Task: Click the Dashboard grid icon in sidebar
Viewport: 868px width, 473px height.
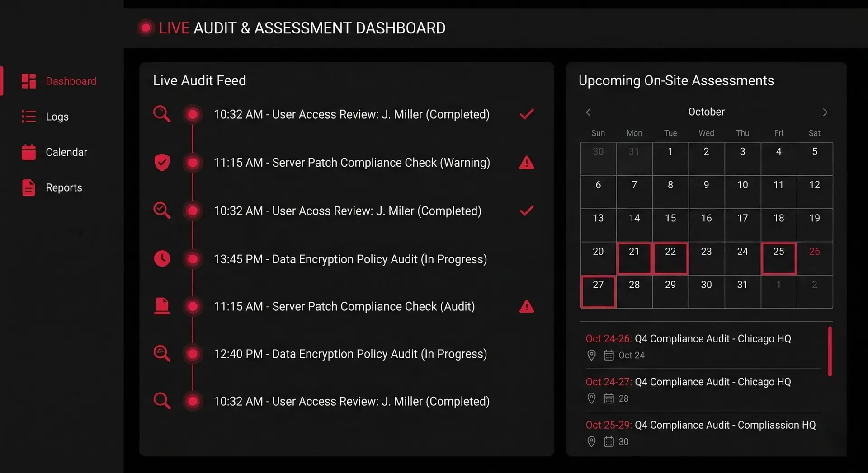Action: point(28,81)
